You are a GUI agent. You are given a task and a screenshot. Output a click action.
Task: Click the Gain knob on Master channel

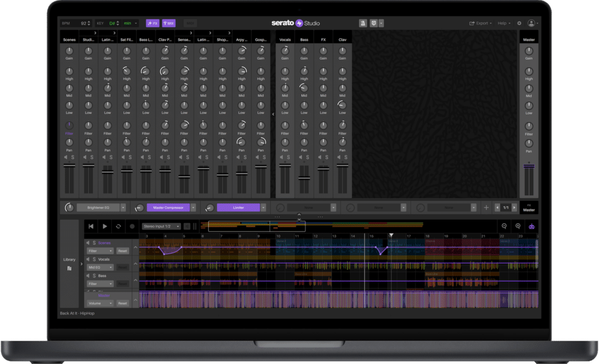coord(529,51)
